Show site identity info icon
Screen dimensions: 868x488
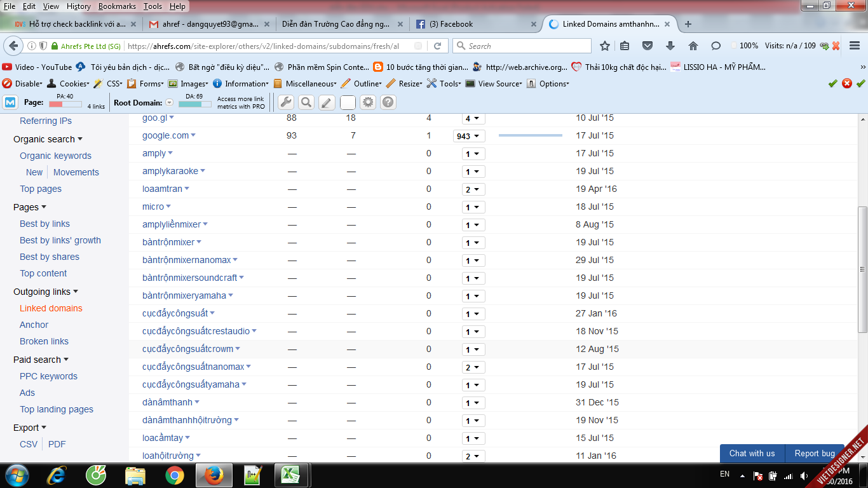(31, 46)
